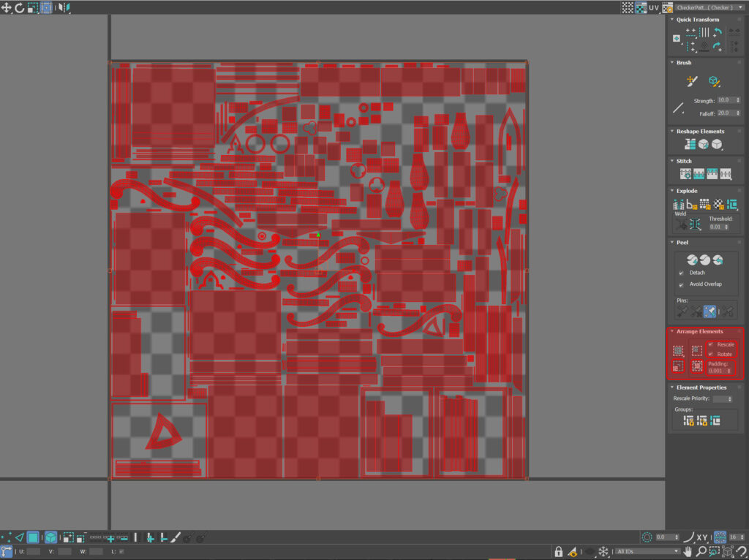
Task: Click the Paint Select brush icon
Action: [176, 537]
